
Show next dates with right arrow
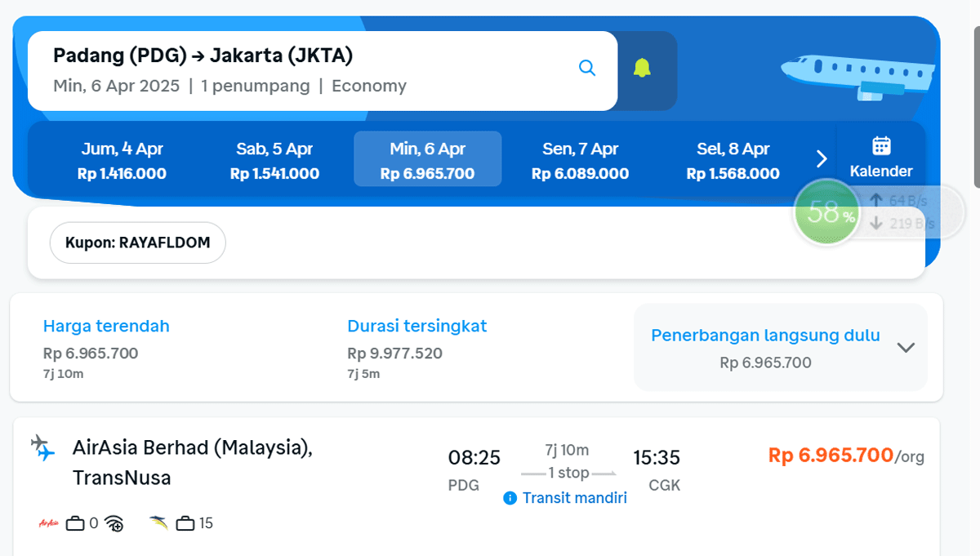point(822,158)
